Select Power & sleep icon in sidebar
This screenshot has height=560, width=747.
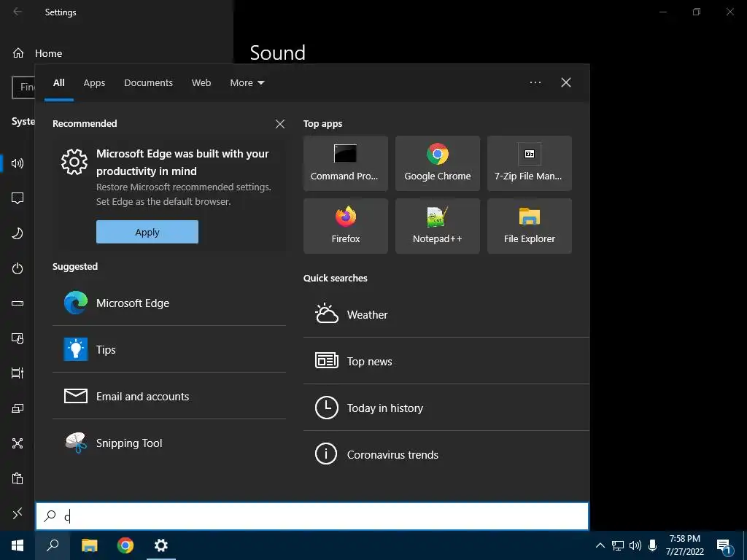(18, 268)
